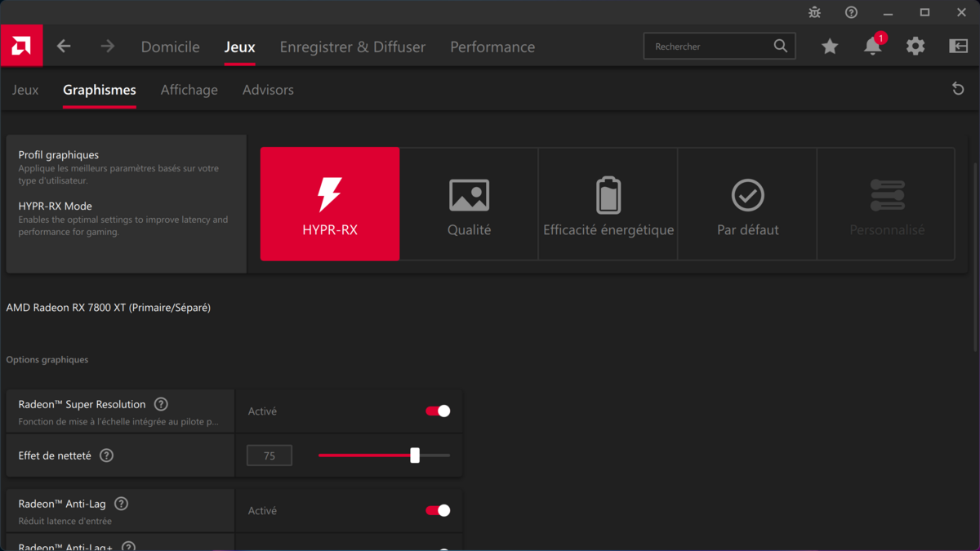Viewport: 980px width, 551px height.
Task: Disable Radeon Super Resolution toggle
Action: point(438,411)
